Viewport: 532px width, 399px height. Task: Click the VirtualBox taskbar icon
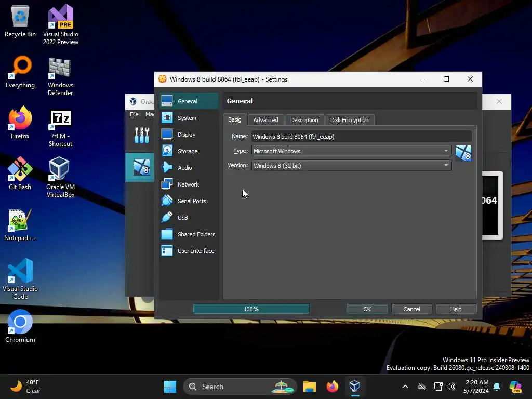point(355,387)
